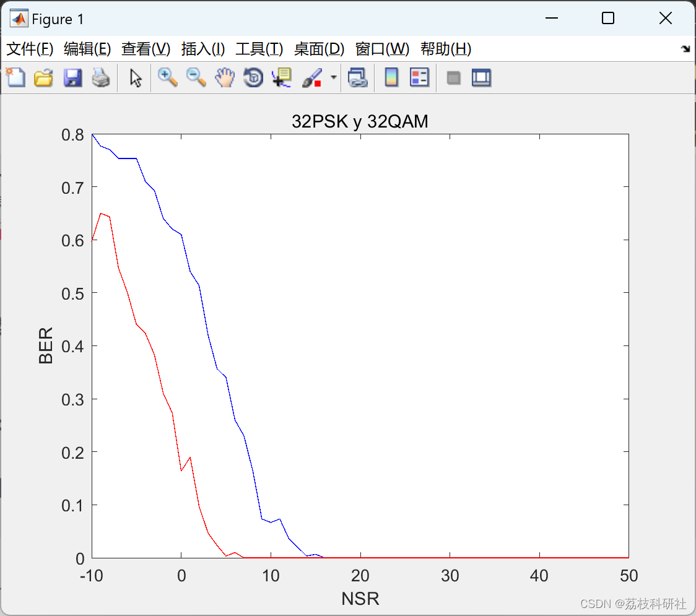The image size is (696, 616).
Task: Open the 工具(T) menu
Action: (259, 49)
